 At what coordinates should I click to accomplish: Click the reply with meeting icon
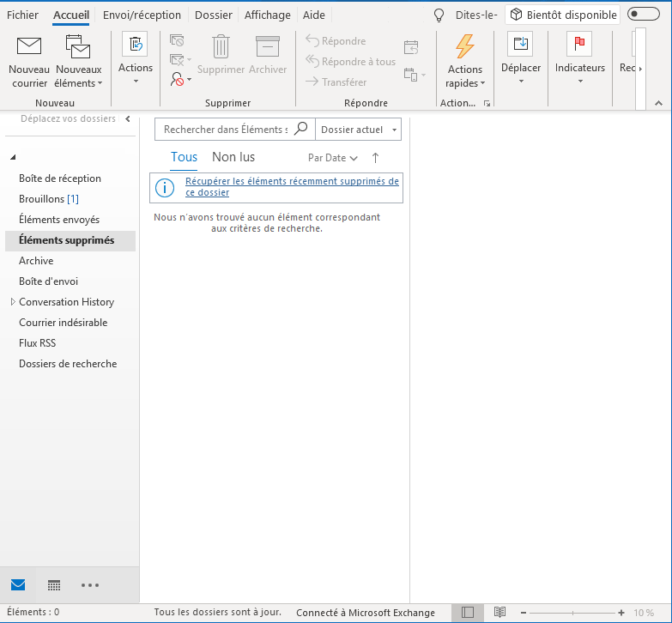411,47
